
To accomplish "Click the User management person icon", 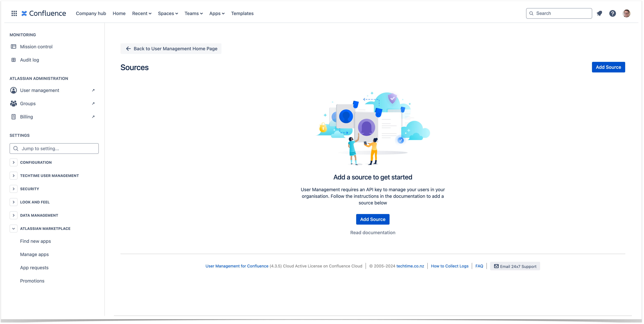I will 14,90.
